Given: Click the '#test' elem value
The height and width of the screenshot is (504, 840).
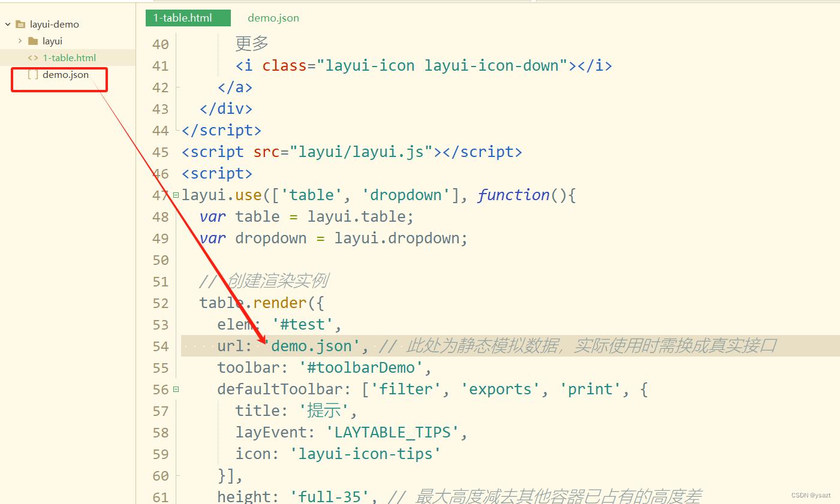Looking at the screenshot, I should point(303,324).
